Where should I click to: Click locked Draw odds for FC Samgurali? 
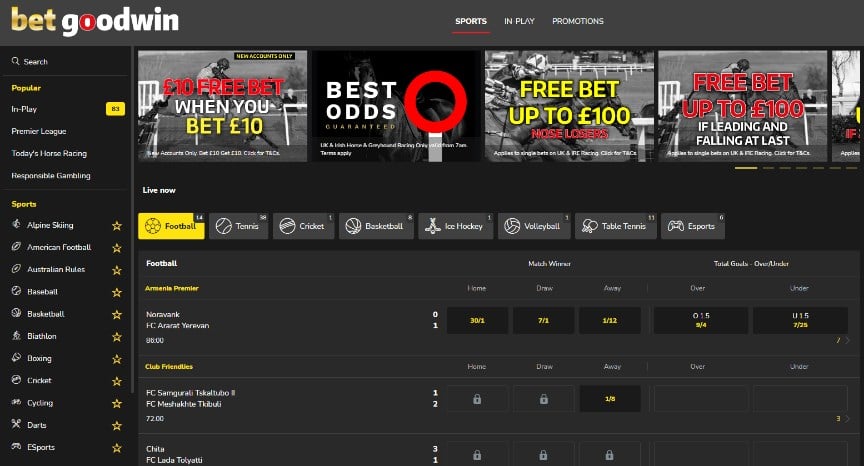click(x=543, y=399)
